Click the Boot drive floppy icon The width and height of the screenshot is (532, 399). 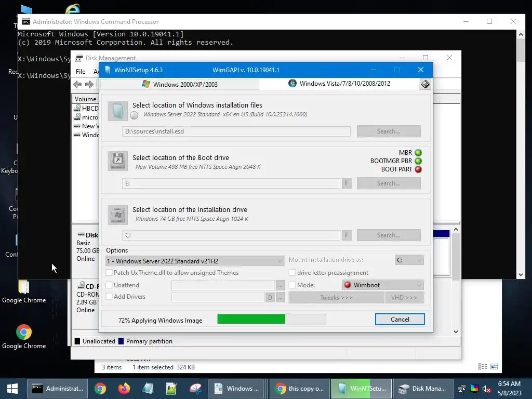coord(118,161)
